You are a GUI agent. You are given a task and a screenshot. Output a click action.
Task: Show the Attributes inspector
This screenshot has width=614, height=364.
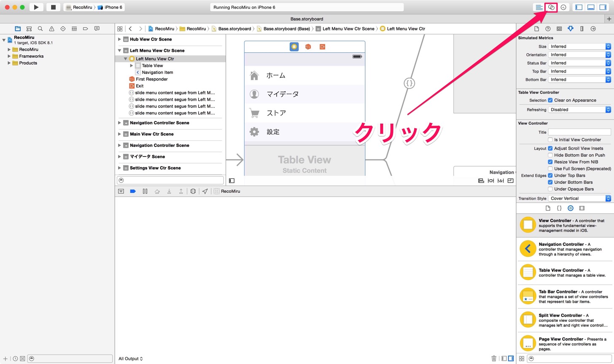571,29
